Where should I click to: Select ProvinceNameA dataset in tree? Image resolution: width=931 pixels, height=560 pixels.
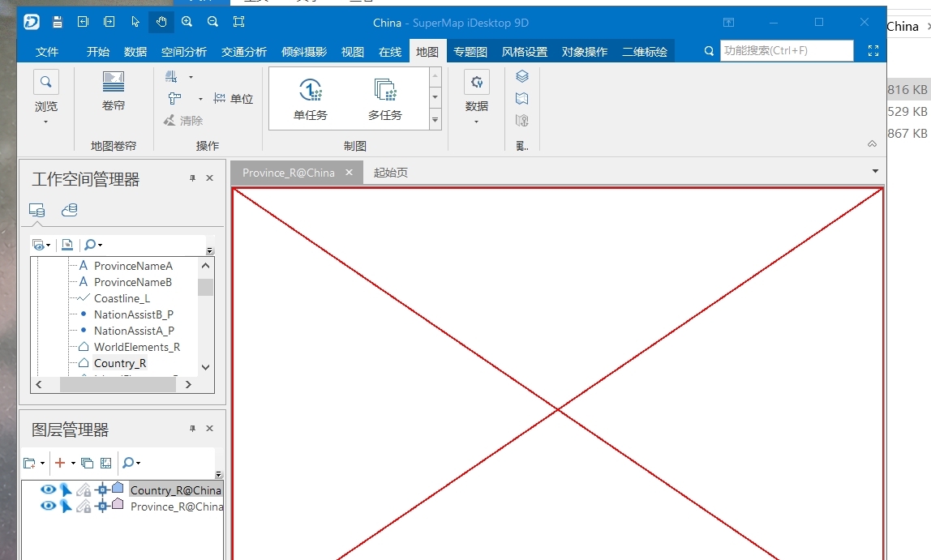pyautogui.click(x=133, y=266)
